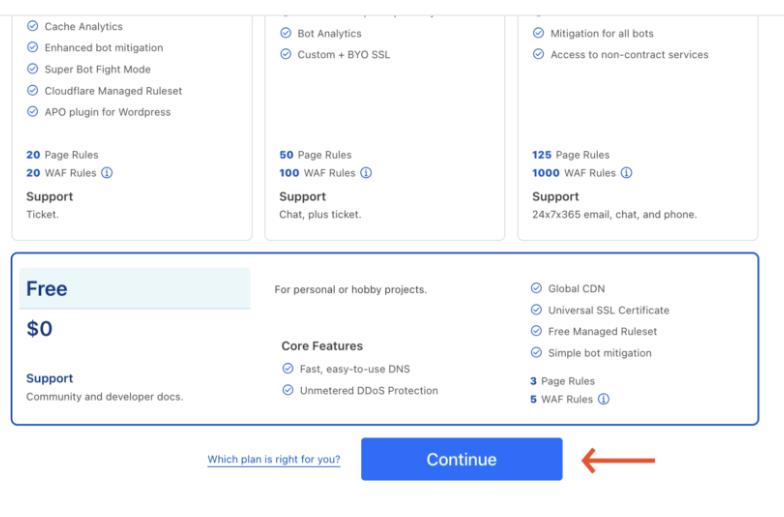This screenshot has width=784, height=517.
Task: Click info icon beside 20 WAF Rules
Action: [107, 172]
